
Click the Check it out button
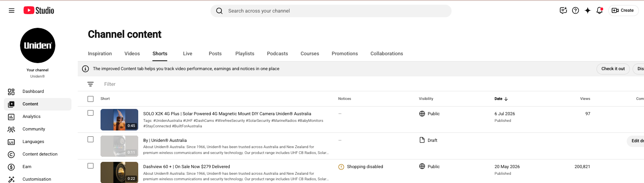tap(613, 69)
